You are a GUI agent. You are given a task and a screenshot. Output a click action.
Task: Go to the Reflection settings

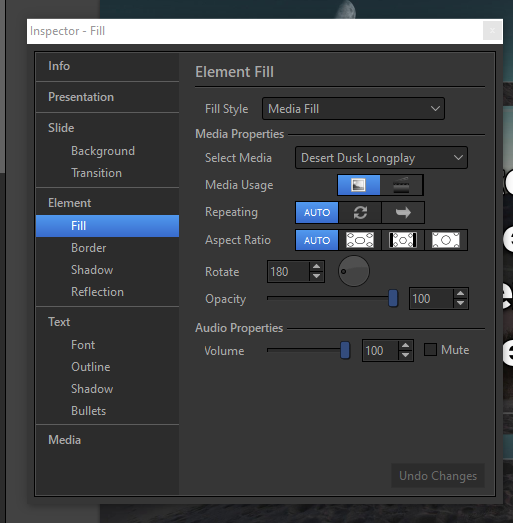(x=97, y=292)
